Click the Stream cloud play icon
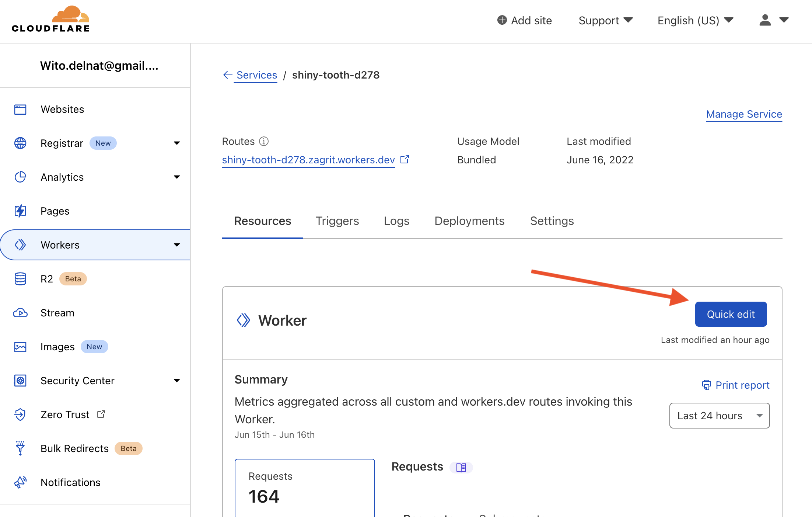 coord(20,313)
